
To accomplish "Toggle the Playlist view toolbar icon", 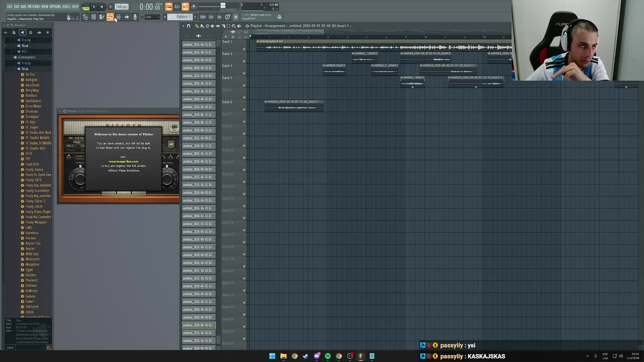I will (110, 17).
